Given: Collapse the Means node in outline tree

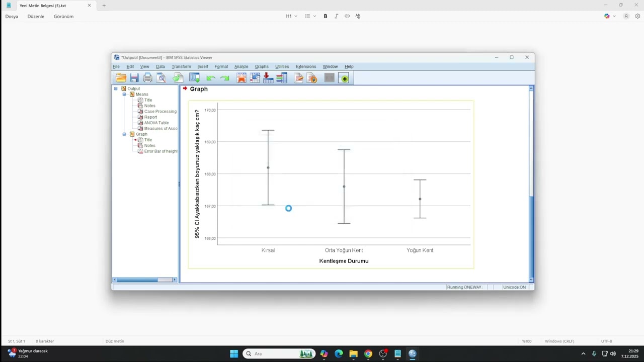Looking at the screenshot, I should [124, 94].
